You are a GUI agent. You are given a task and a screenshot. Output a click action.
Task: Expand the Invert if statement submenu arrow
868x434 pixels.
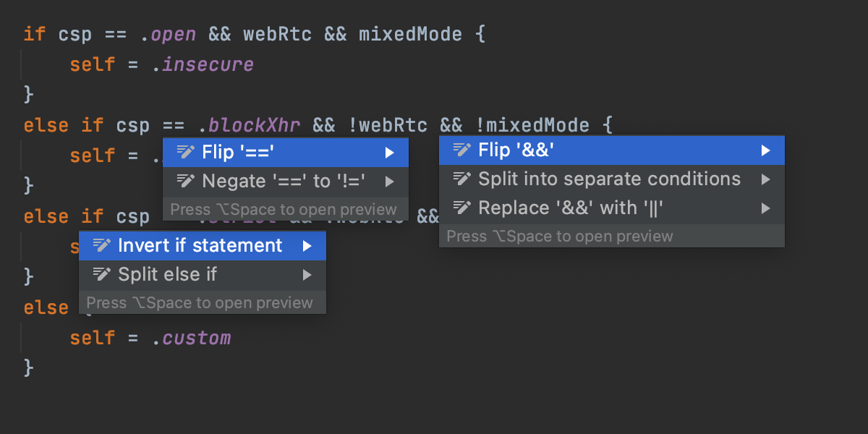pyautogui.click(x=307, y=245)
